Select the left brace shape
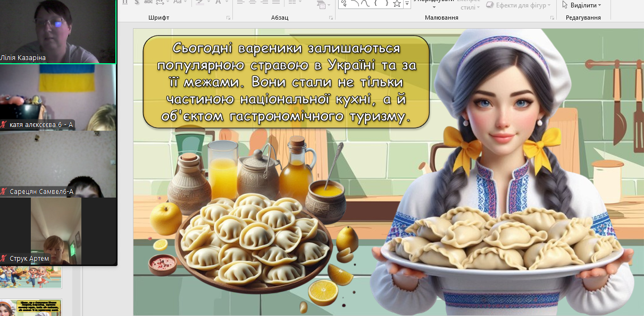The width and height of the screenshot is (644, 316). point(375,4)
